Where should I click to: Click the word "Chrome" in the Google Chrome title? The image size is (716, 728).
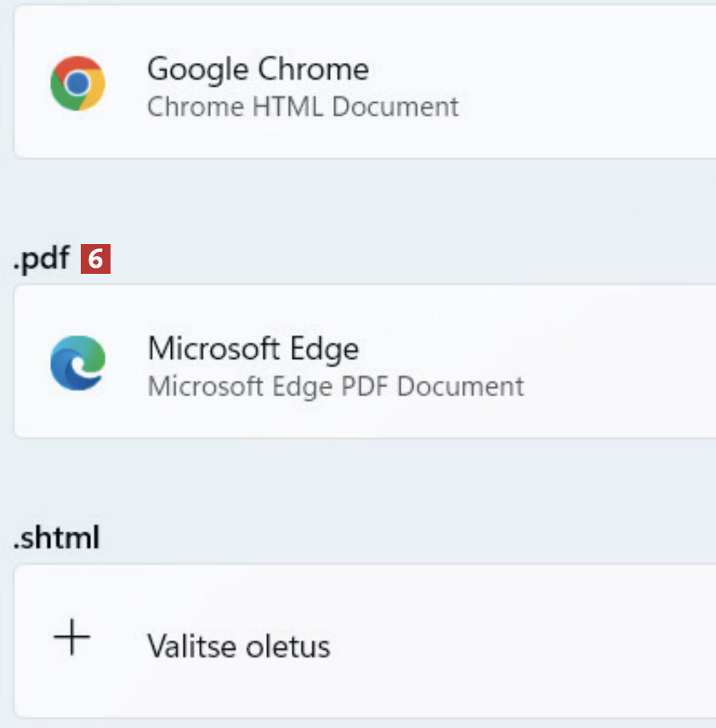tap(315, 69)
